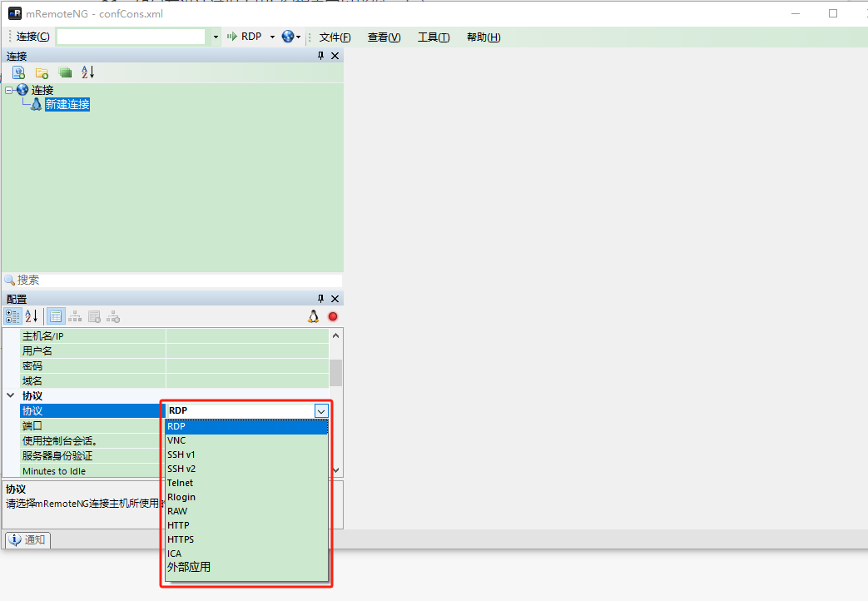The image size is (868, 601).
Task: Open the 查看(V) menu
Action: pyautogui.click(x=384, y=37)
